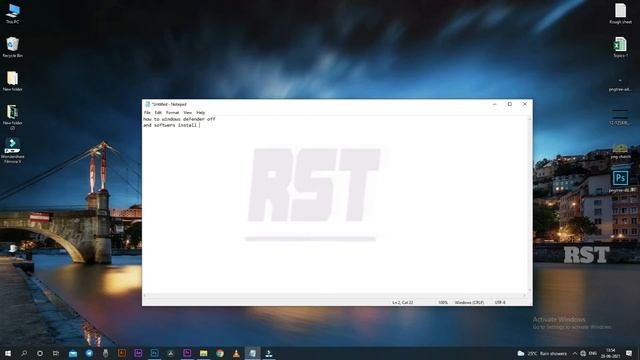640x360 pixels.
Task: Maximize the Notepad window
Action: (509, 104)
